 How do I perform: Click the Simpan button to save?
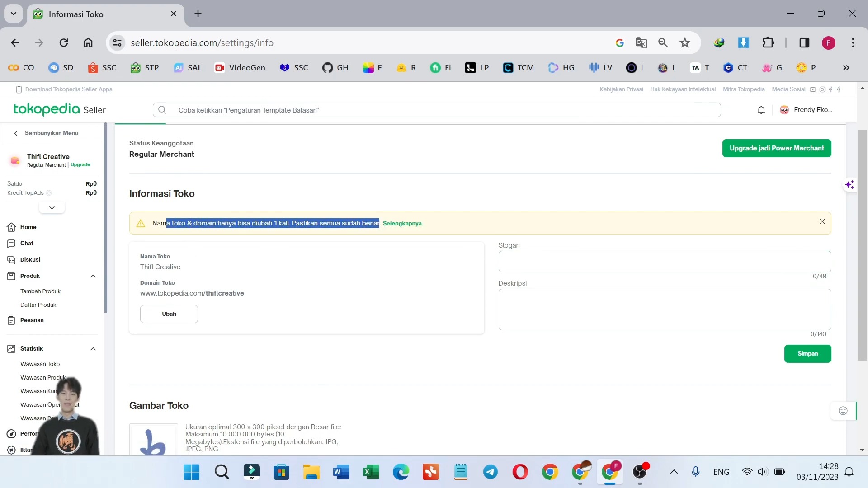pos(808,353)
